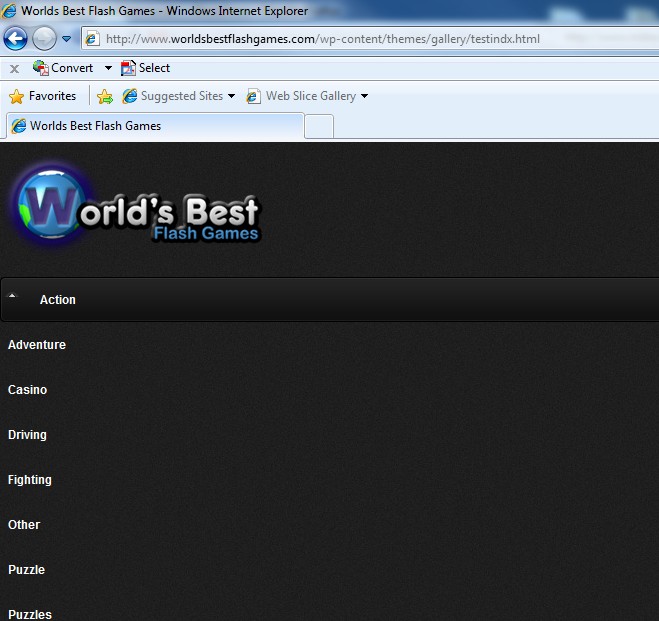Expand the Web Slice Gallery dropdown arrow
Viewport: 659px width, 621px height.
(x=365, y=97)
